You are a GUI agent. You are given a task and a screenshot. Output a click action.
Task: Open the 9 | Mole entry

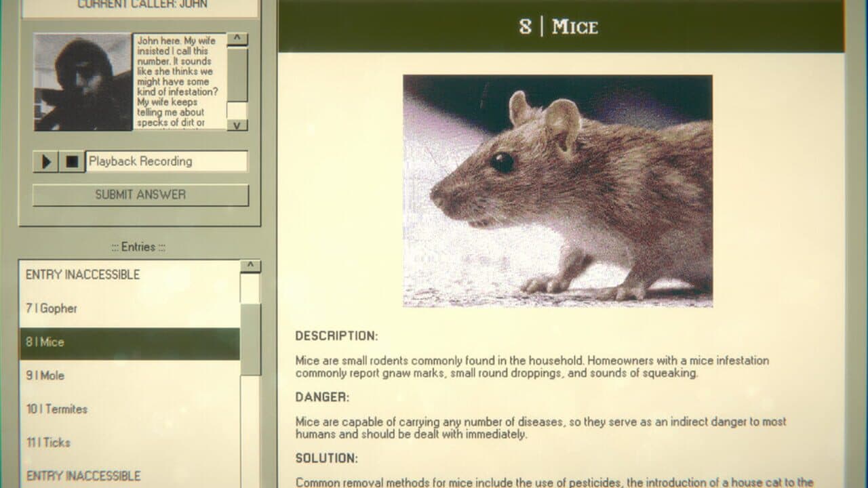click(130, 375)
